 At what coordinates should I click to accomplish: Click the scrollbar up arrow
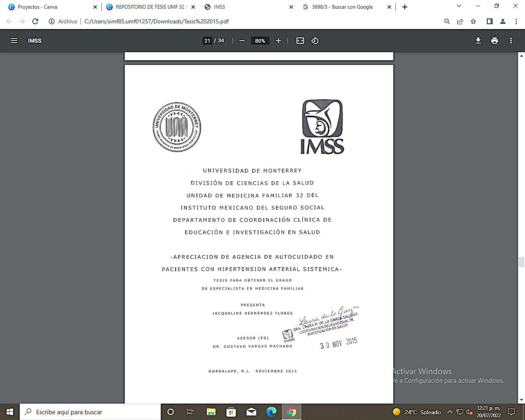[522, 56]
